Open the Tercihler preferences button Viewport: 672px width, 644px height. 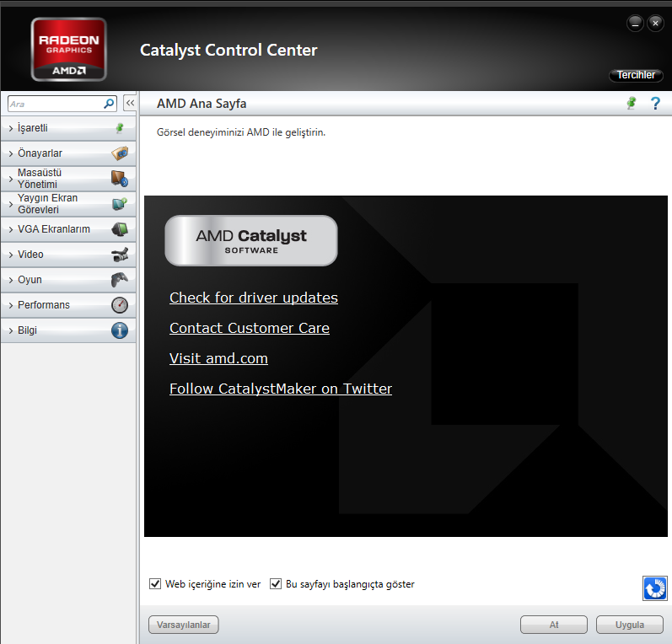click(636, 75)
